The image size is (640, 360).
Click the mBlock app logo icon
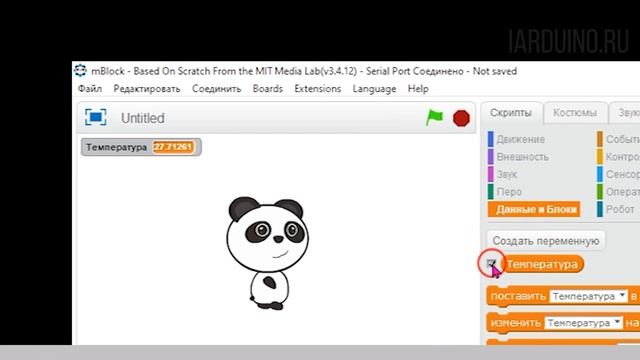point(80,71)
